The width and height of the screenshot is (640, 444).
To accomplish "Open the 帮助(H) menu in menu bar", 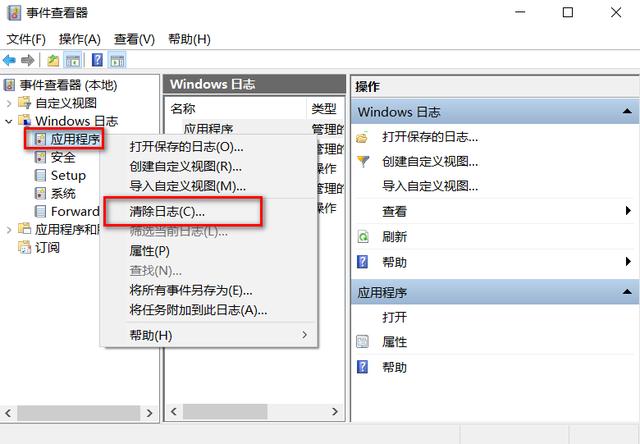I will (189, 39).
